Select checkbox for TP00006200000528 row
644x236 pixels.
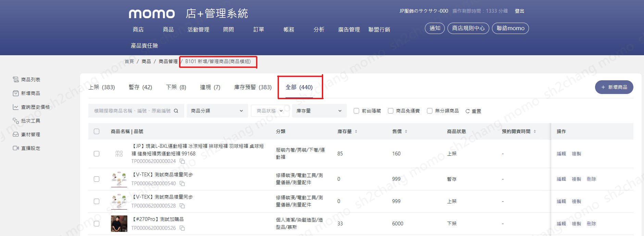coord(97,201)
